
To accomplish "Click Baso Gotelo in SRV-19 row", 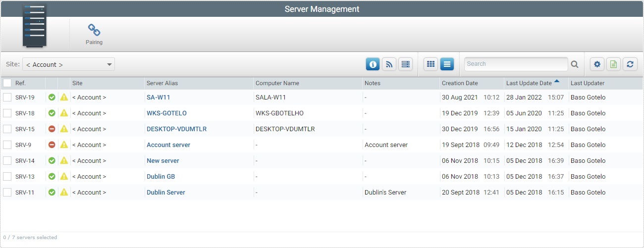I will tap(588, 98).
